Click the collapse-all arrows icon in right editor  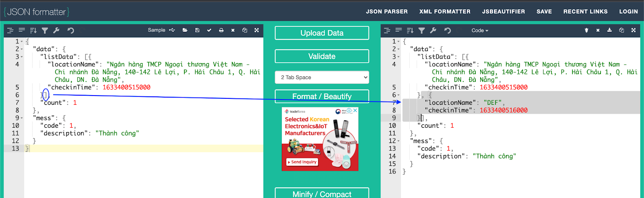pyautogui.click(x=586, y=31)
